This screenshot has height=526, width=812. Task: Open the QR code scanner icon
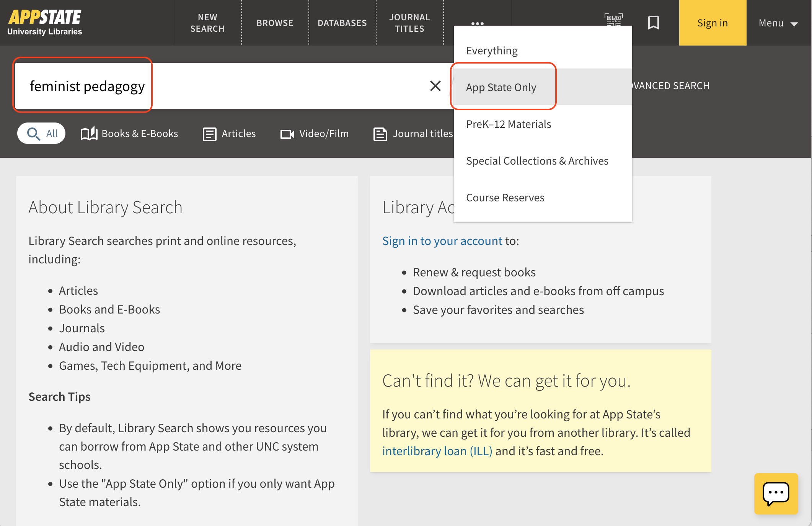click(613, 19)
